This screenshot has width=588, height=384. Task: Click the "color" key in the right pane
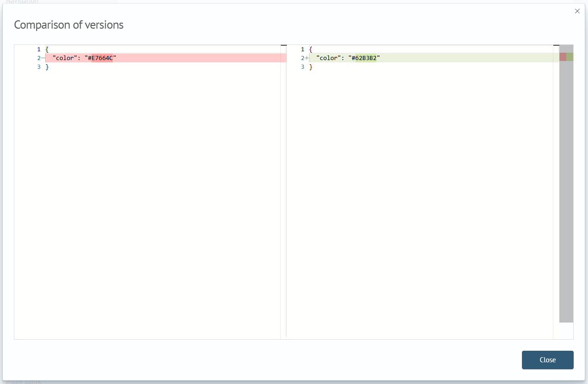click(x=327, y=58)
